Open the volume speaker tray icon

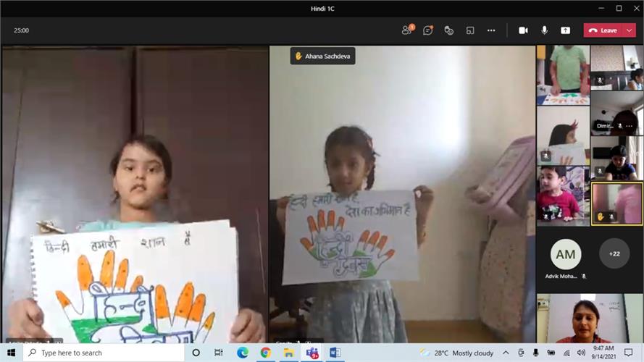coord(581,353)
